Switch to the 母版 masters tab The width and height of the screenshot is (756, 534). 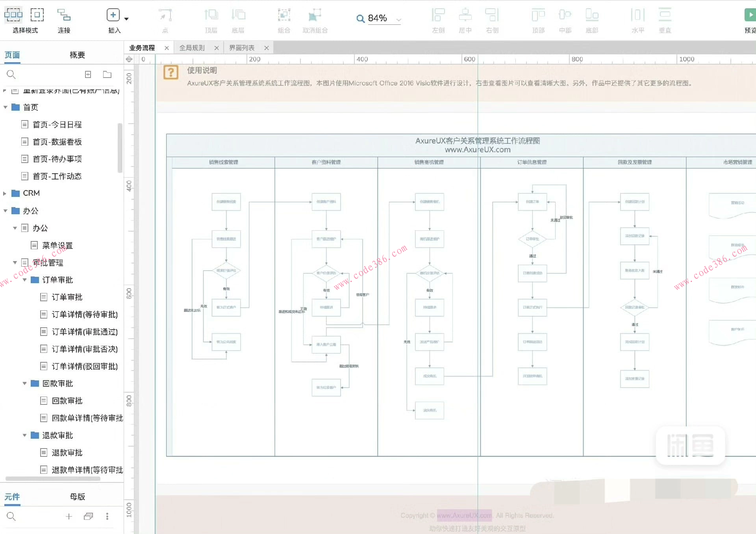77,497
